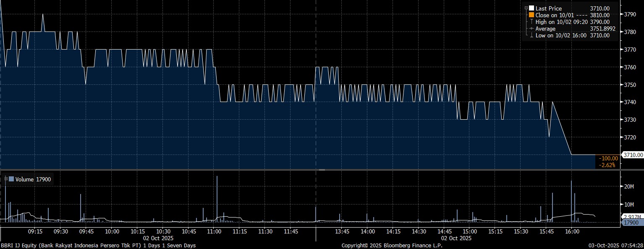
Task: Click the orange -100.00 change label
Action: click(x=608, y=158)
